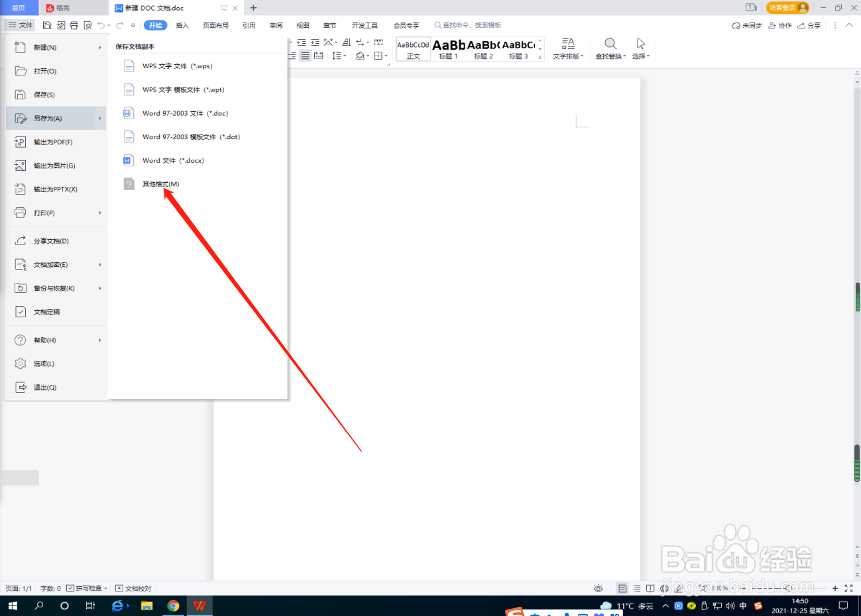Open the 页面布局 ribbon tab
861x616 pixels.
coord(215,25)
